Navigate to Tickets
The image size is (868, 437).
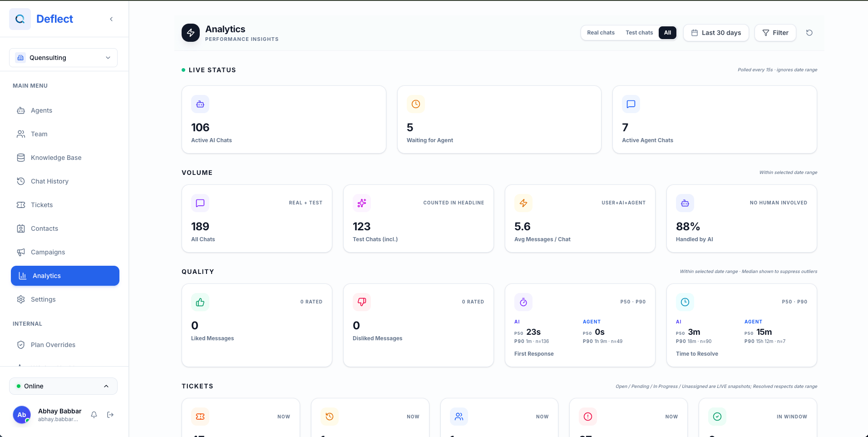coord(65,205)
